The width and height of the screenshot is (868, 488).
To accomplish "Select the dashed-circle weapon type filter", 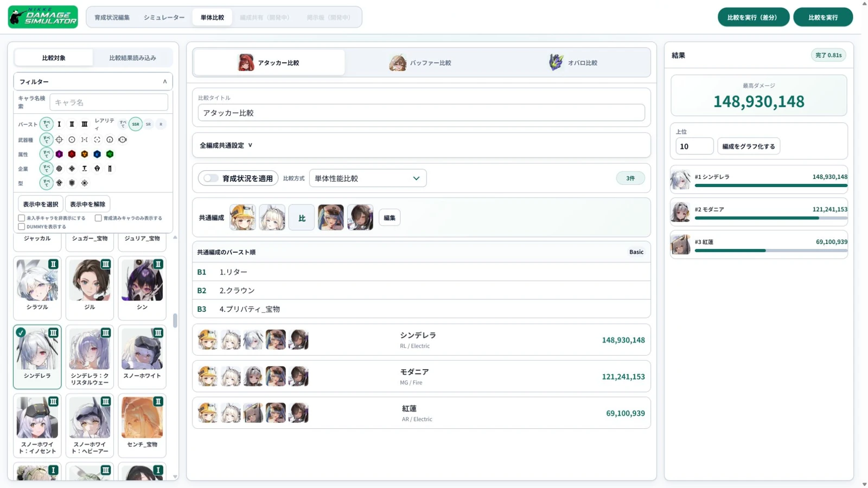I will click(x=97, y=140).
